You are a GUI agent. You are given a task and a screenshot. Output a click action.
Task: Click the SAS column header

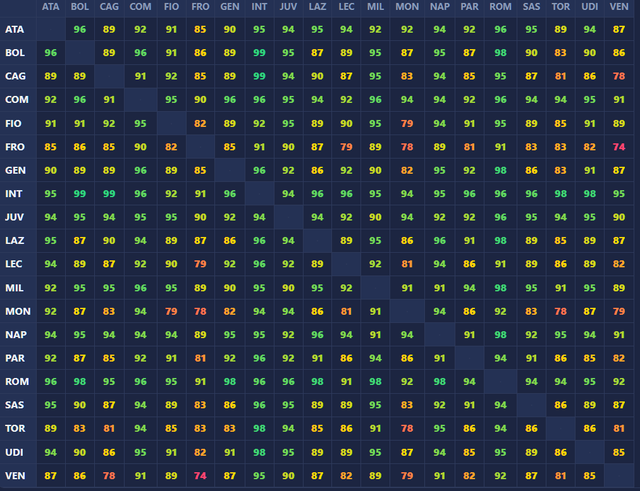[531, 7]
